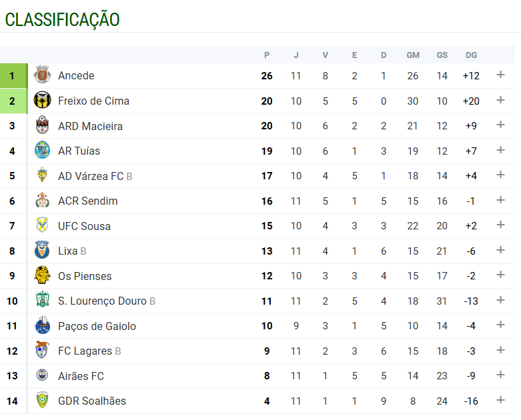Expand the Ancede row details
The height and width of the screenshot is (420, 521).
(x=500, y=75)
